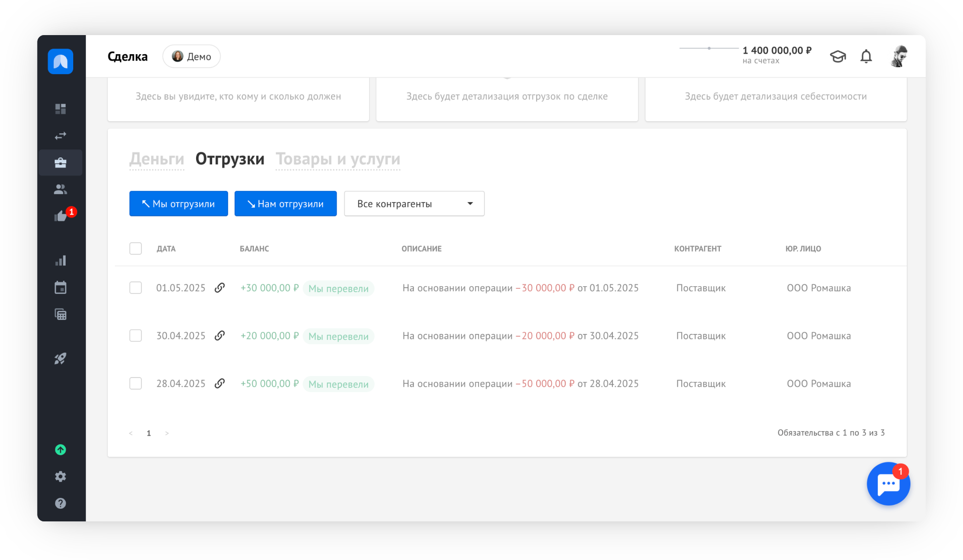This screenshot has height=560, width=963.
Task: Switch to the Деньги tab
Action: pyautogui.click(x=157, y=159)
